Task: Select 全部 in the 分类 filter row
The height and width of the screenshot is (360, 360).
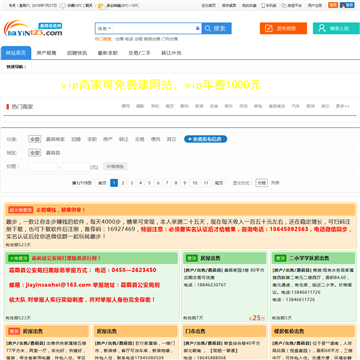Action: [35, 139]
